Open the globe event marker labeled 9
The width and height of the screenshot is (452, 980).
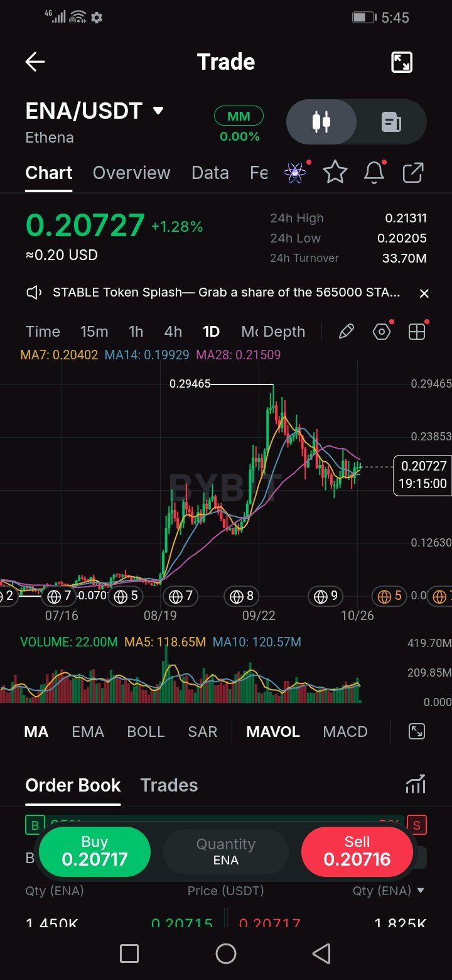tap(326, 596)
